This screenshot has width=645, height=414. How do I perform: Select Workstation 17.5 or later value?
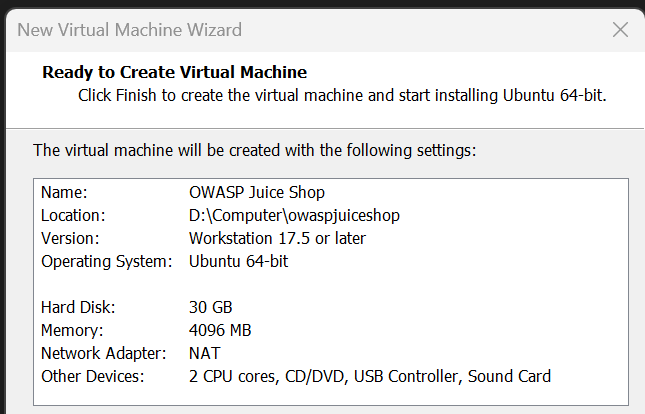[277, 238]
